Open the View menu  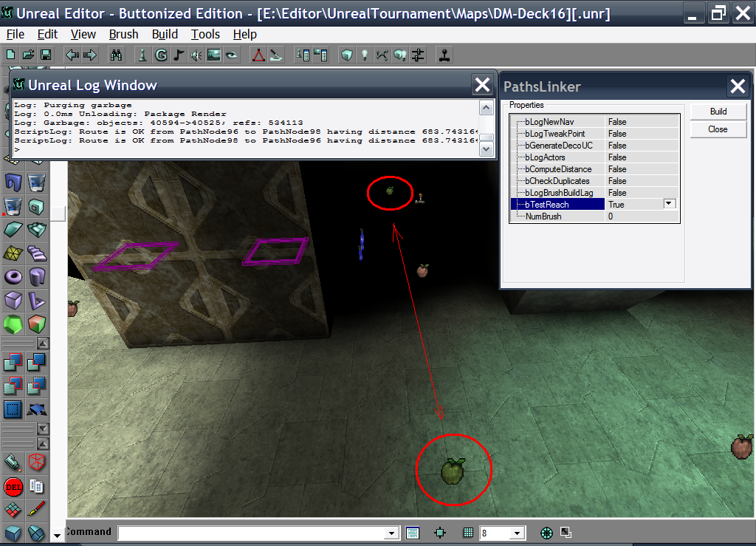tap(83, 34)
